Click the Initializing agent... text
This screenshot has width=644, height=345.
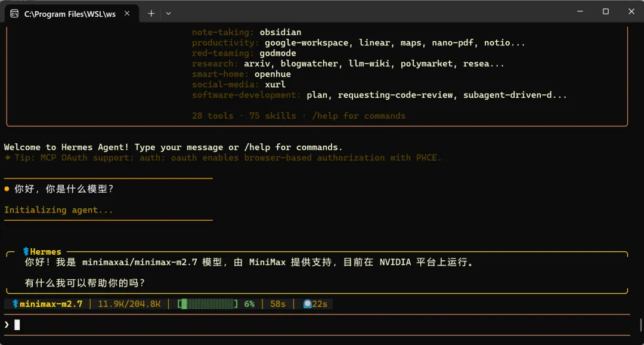tap(58, 210)
